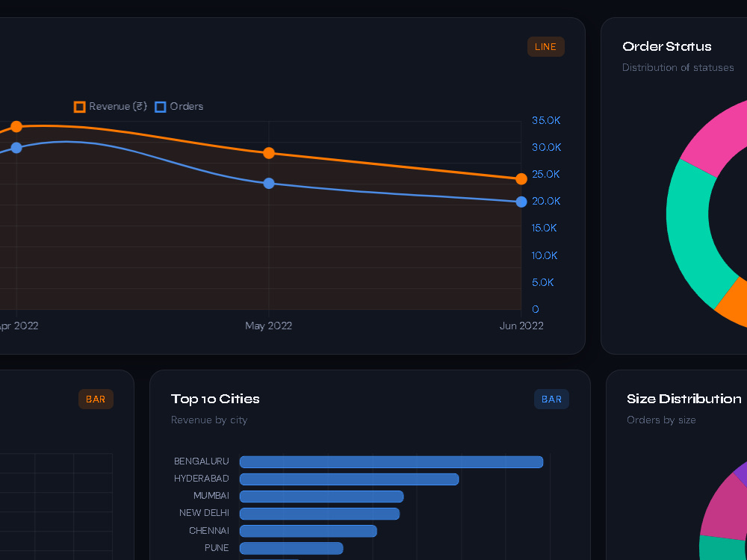Click the 'Order Status' card title
The image size is (747, 560).
click(666, 46)
